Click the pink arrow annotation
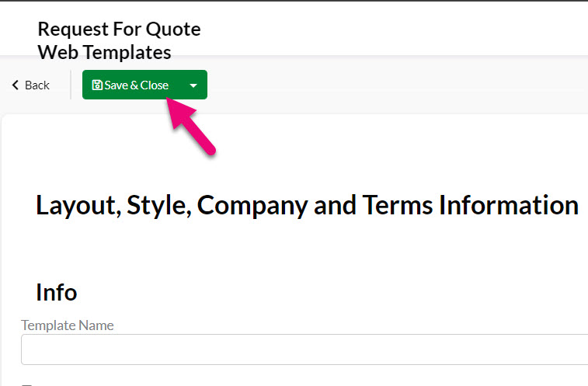Viewport: 588px width, 386px height. 190,125
